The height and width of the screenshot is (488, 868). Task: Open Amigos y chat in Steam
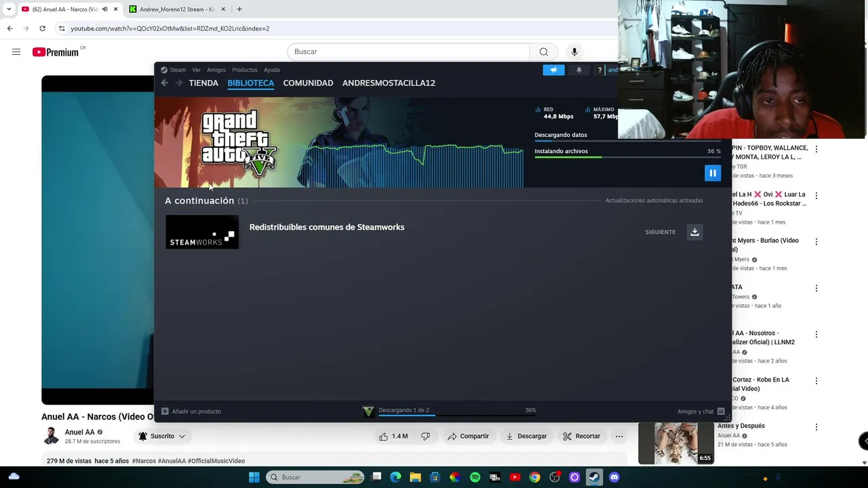pos(701,411)
